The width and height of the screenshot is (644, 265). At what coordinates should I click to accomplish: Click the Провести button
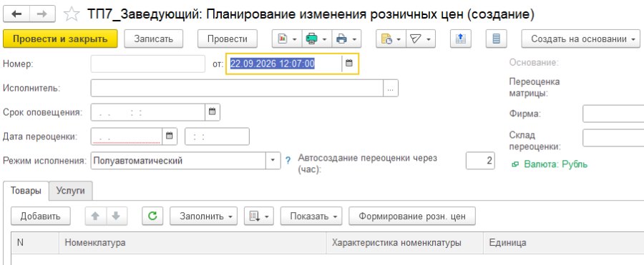click(x=227, y=39)
